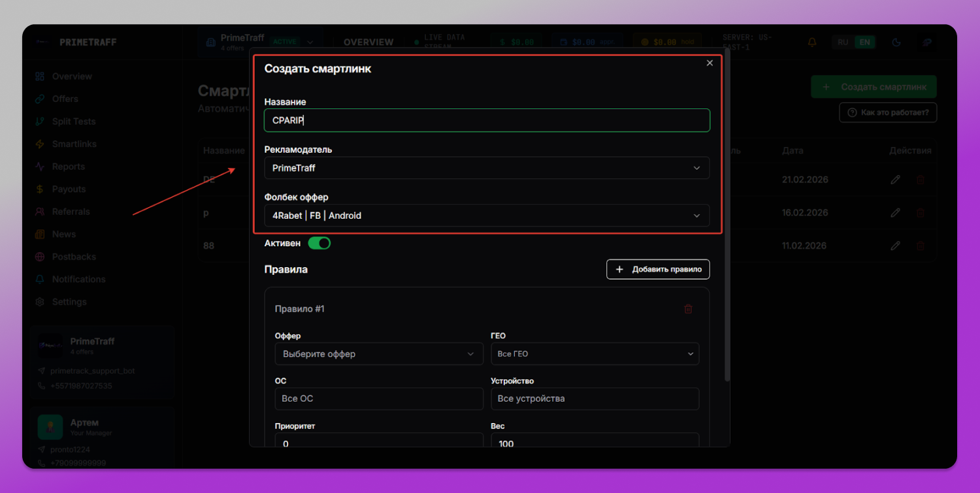
Task: Toggle the Активен switch off
Action: coord(319,243)
